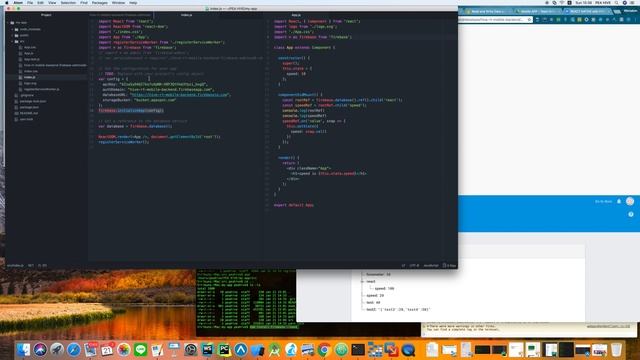Click Wi-Fi icon in menu bar
Image resolution: width=640 pixels, height=360 pixels.
(562, 3)
